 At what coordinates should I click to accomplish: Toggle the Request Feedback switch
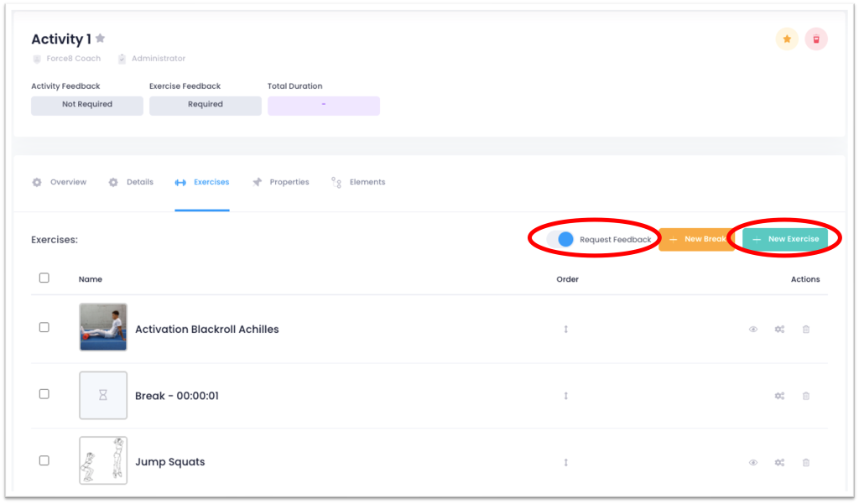click(x=560, y=240)
